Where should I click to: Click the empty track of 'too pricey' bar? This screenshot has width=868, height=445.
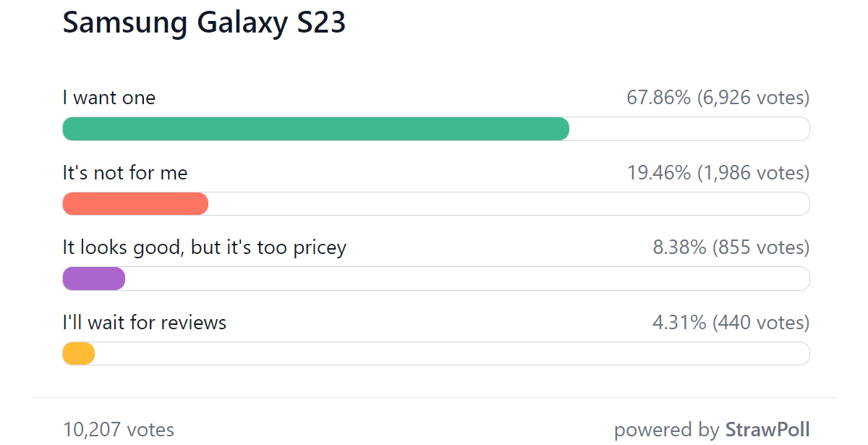pyautogui.click(x=468, y=279)
